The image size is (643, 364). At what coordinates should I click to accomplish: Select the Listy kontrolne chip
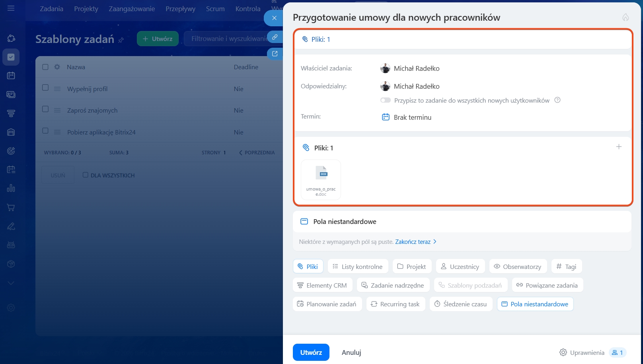tap(357, 267)
